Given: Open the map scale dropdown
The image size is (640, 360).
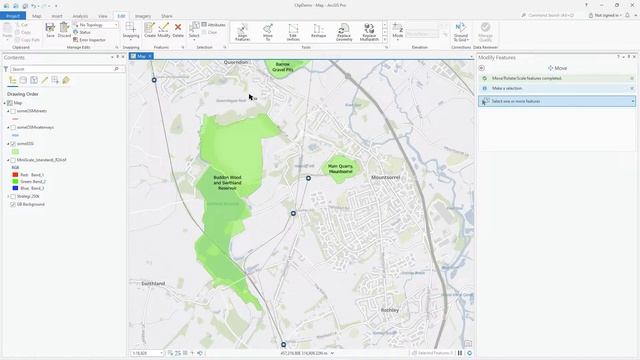Looking at the screenshot, I should pos(162,353).
